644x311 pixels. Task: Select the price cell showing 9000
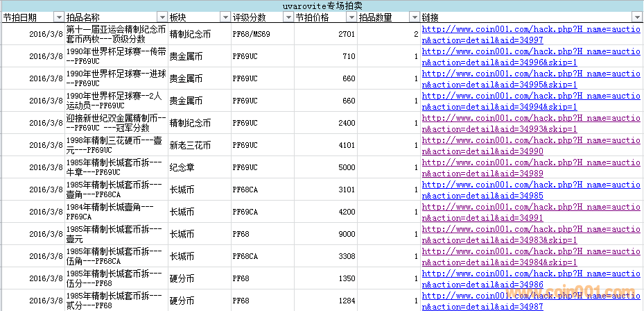326,234
